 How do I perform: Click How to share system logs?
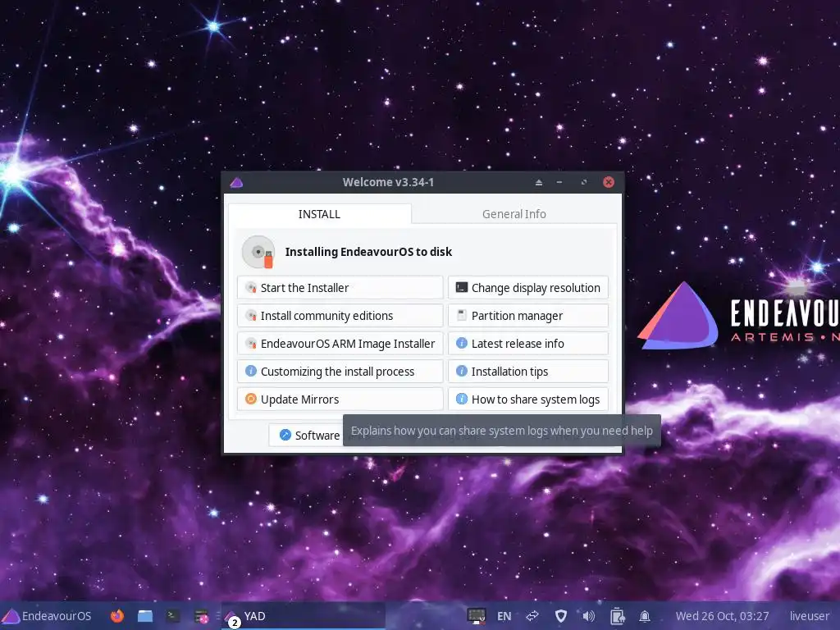528,399
